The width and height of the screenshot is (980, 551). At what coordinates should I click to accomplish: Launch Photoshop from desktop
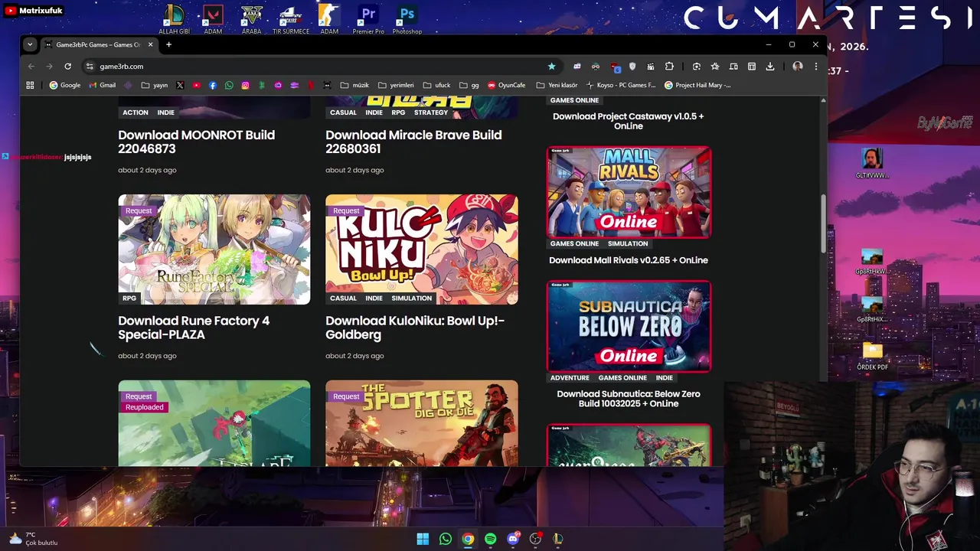[407, 19]
